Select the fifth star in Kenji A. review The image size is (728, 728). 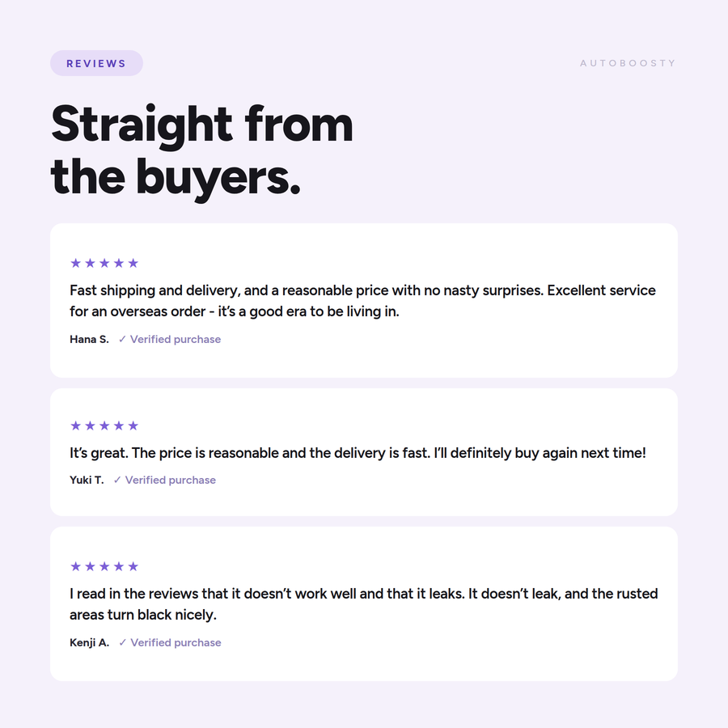click(133, 566)
